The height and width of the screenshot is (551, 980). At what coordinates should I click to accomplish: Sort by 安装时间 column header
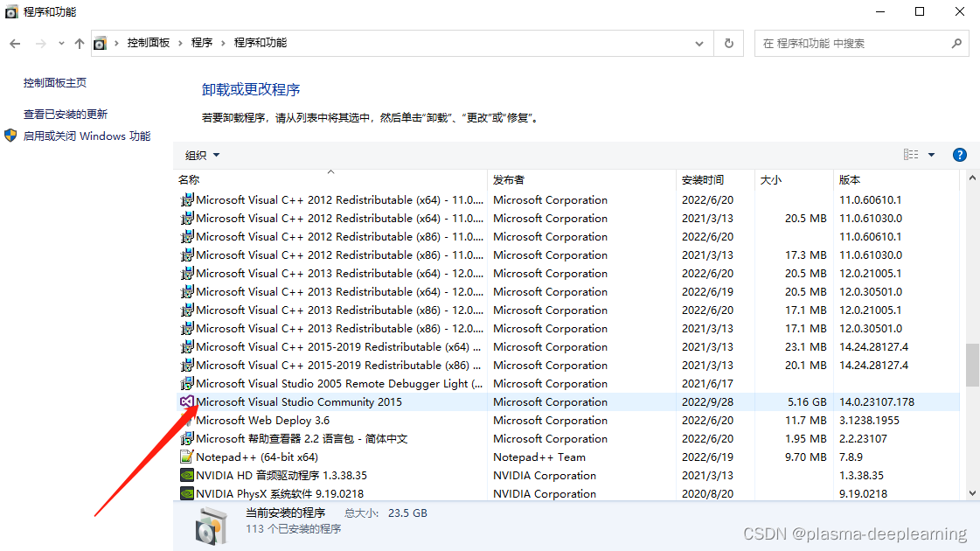(x=715, y=179)
